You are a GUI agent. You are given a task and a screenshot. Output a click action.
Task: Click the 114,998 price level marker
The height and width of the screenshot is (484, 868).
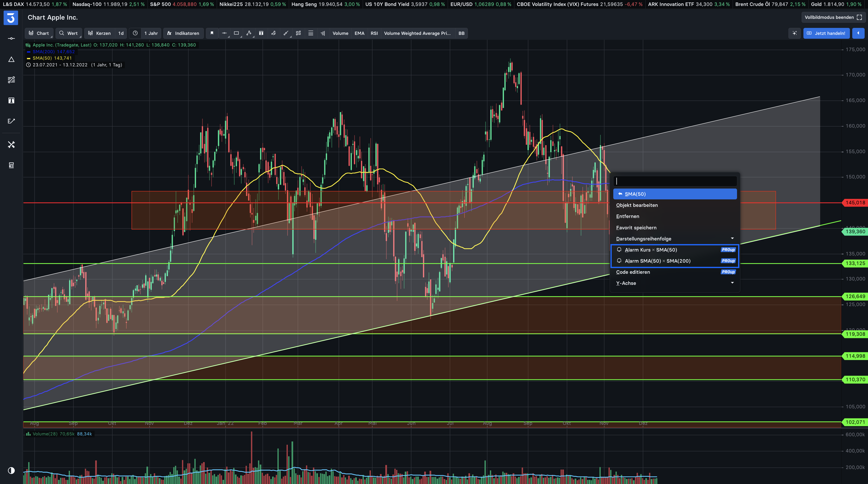click(x=855, y=356)
